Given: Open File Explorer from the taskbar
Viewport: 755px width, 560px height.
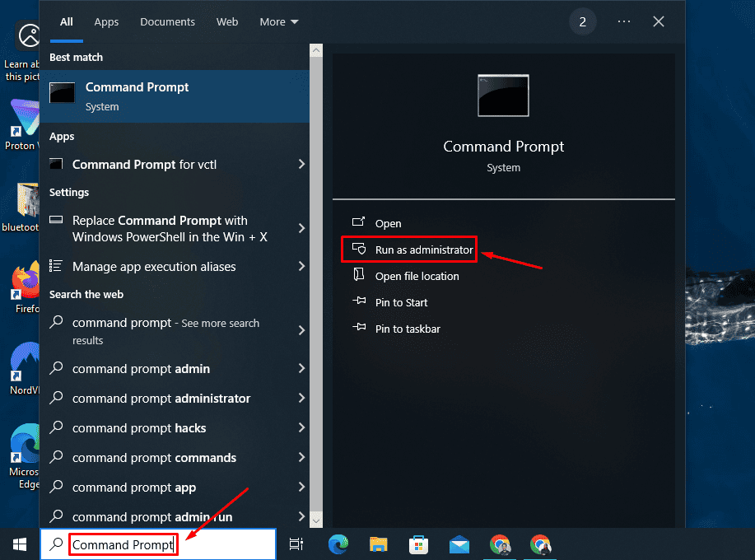Looking at the screenshot, I should tap(379, 544).
